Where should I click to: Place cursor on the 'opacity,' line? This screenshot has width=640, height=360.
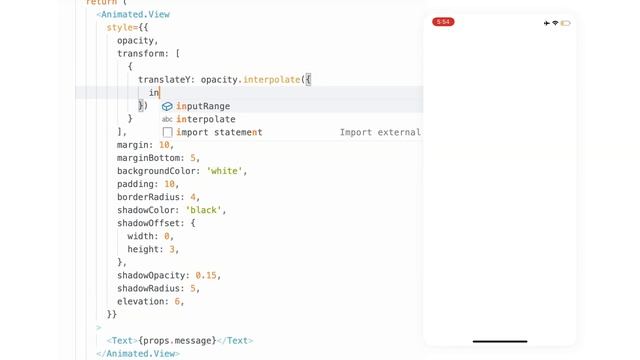coord(138,41)
